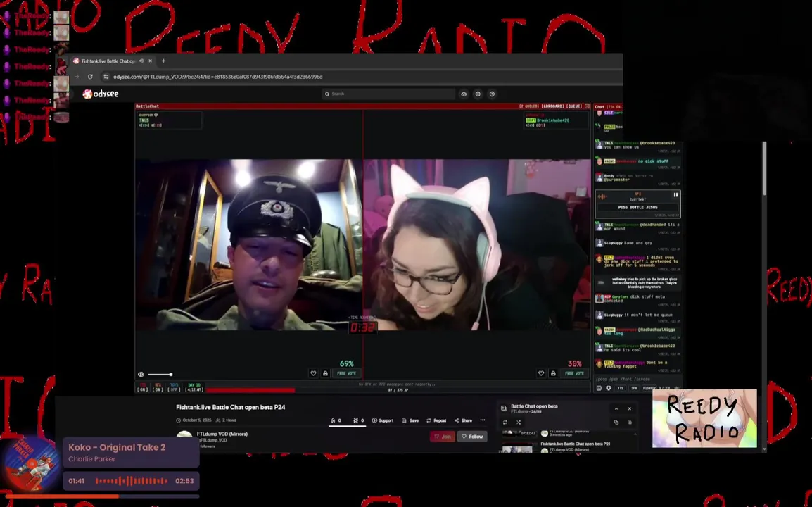The width and height of the screenshot is (812, 507).
Task: Toggle TOYS [OFF] in BattleChat status bar
Action: click(x=174, y=388)
